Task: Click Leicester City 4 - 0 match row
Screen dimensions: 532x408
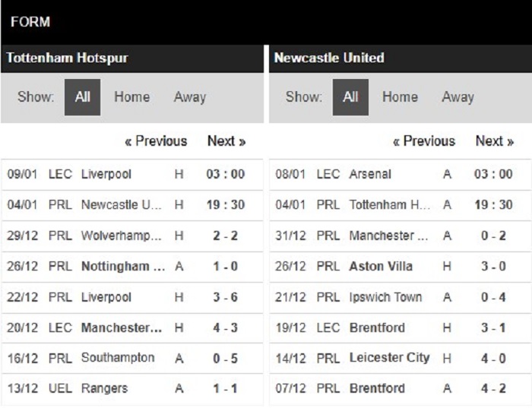Action: pos(401,359)
